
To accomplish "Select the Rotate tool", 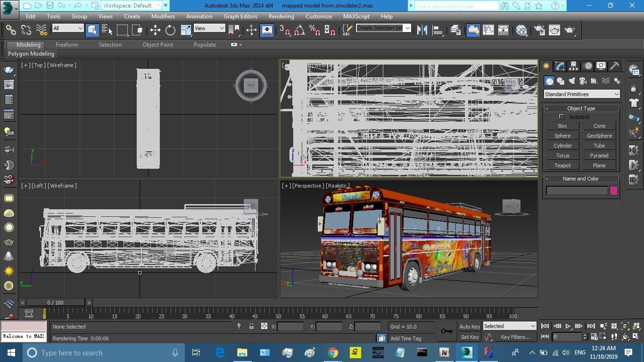I will point(170,30).
